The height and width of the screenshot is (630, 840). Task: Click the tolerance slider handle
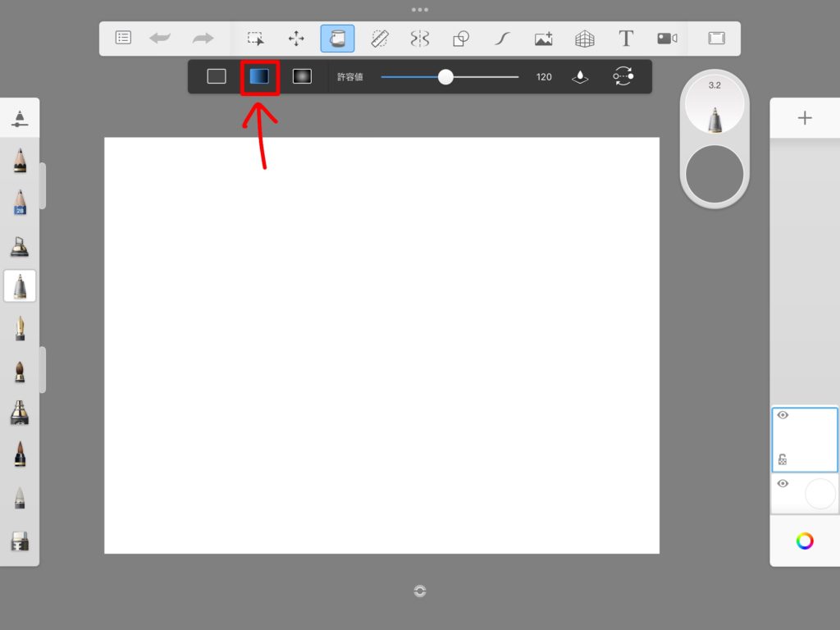[445, 77]
